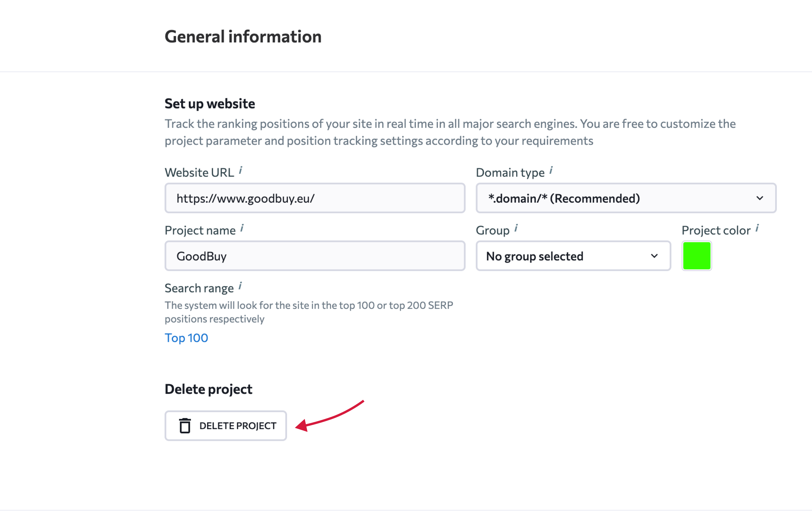Viewport: 812px width, 518px height.
Task: Click the General information heading
Action: click(243, 36)
